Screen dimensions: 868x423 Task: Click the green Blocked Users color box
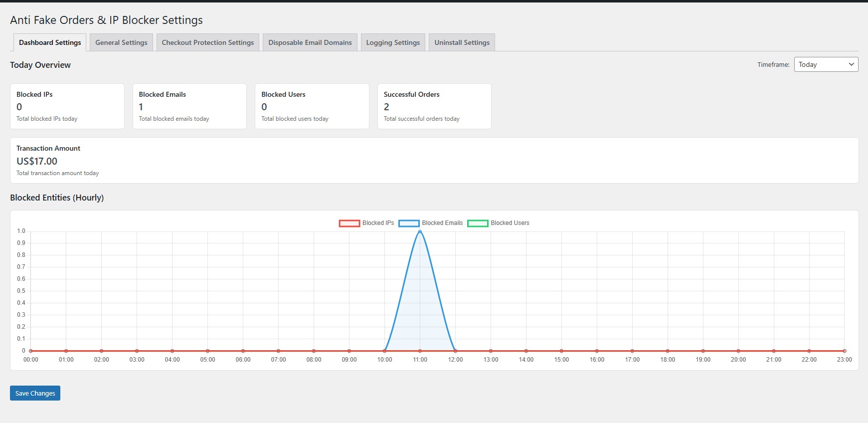tap(478, 223)
